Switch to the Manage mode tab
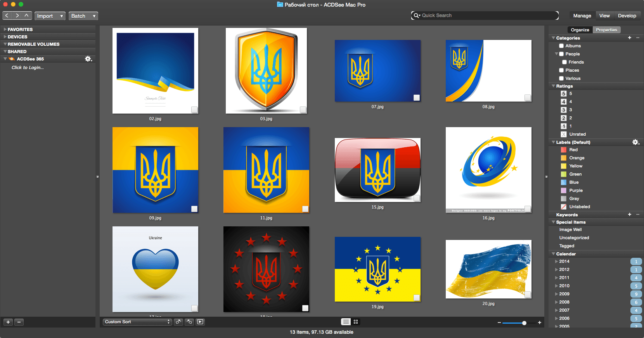Viewport: 644px width, 338px height. coord(582,16)
